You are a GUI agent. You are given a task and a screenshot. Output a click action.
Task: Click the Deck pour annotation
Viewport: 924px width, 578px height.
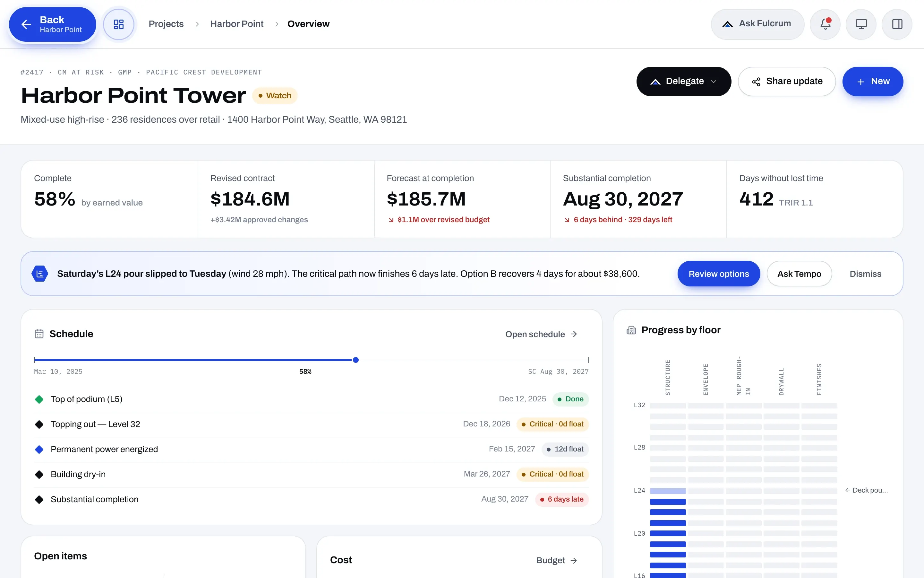[x=866, y=490]
